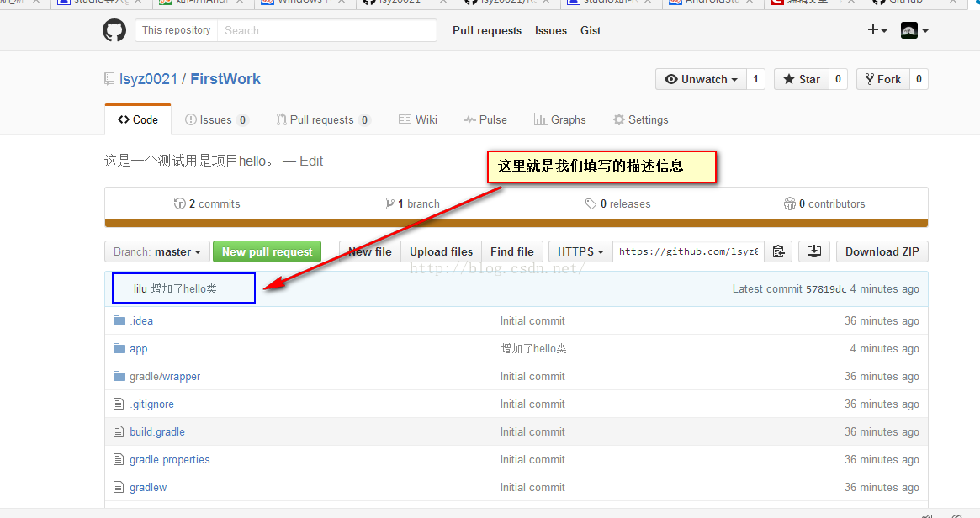This screenshot has height=518, width=980.
Task: Click the orange language color bar
Action: (516, 223)
